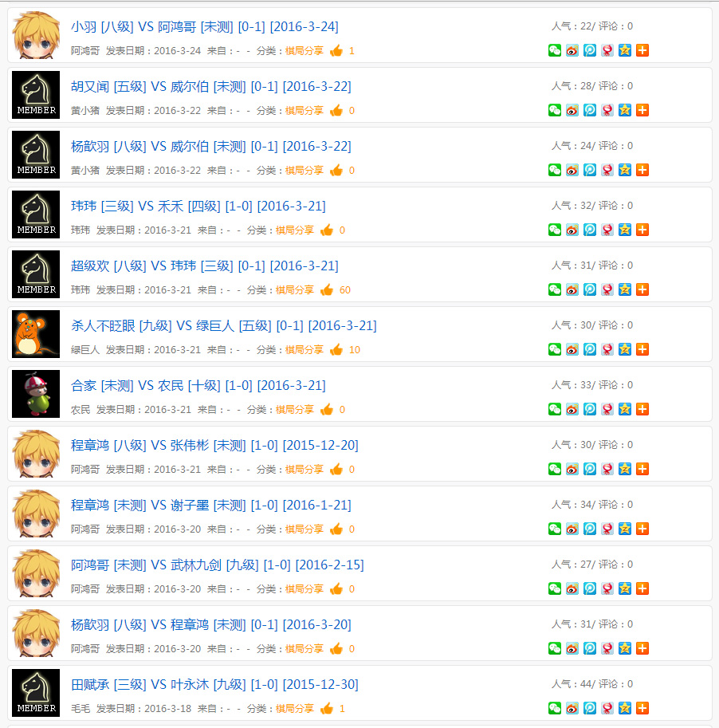
Task: Share 程章鸿 VS 张伟彬 post to the red sprite icon
Action: click(607, 469)
